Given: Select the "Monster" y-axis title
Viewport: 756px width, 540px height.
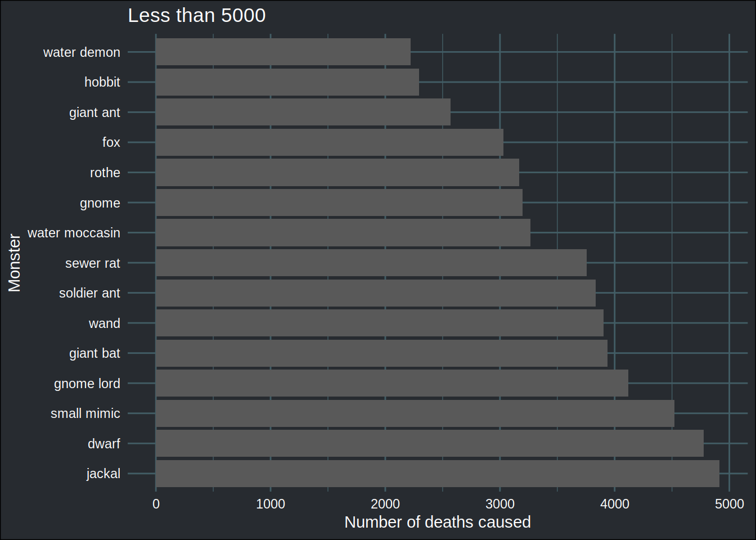Looking at the screenshot, I should (15, 263).
